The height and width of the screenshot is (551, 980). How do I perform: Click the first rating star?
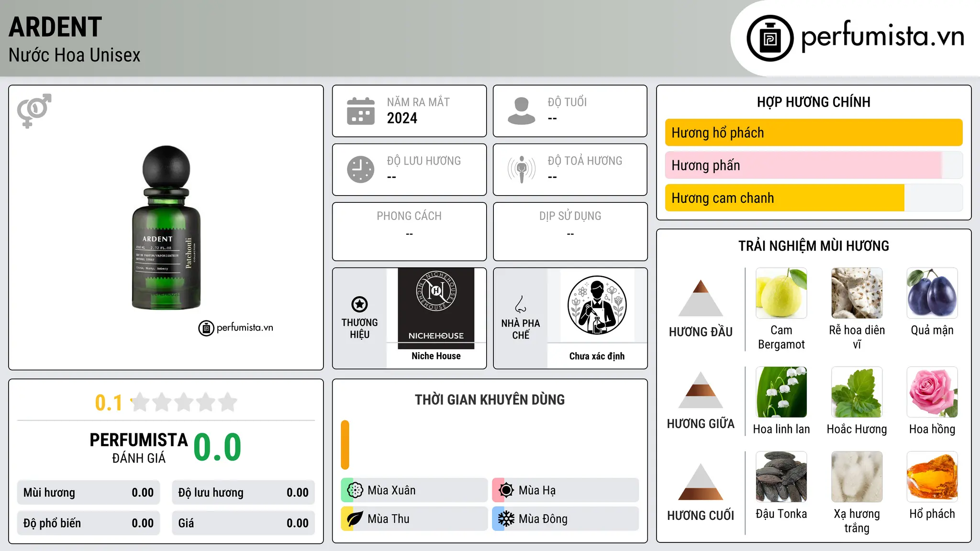pos(140,402)
